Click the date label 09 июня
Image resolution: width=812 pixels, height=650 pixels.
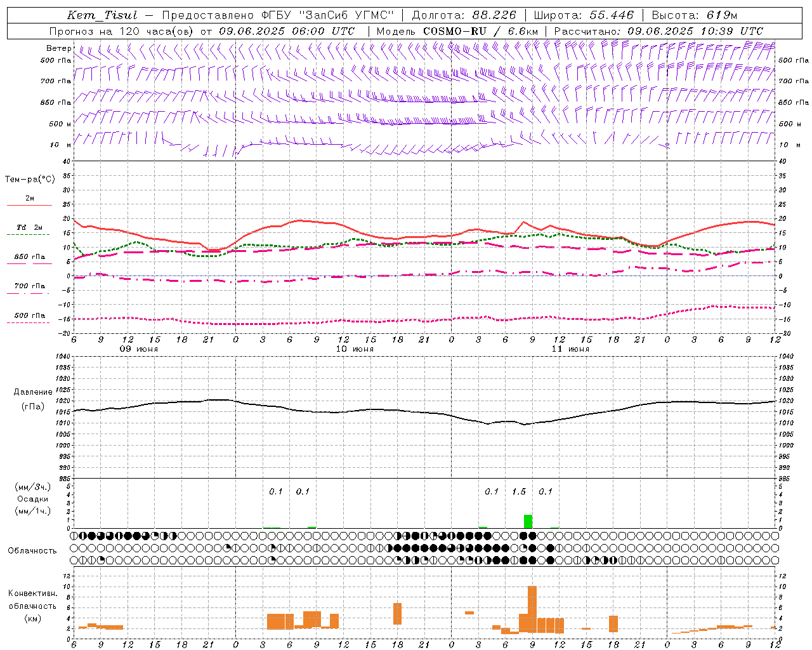click(139, 349)
